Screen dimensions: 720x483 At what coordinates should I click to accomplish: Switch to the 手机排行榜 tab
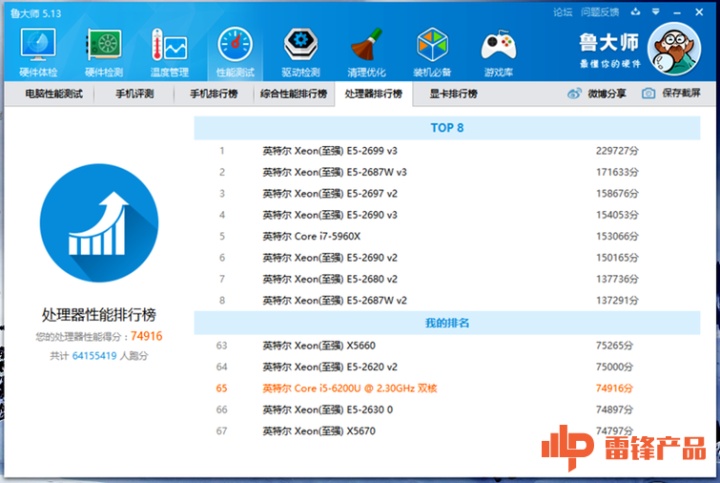click(x=214, y=94)
